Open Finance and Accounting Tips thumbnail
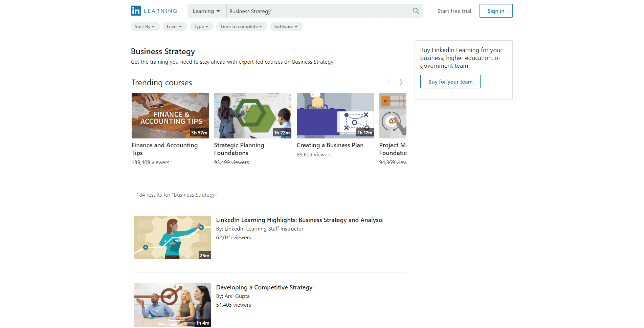644x328 pixels. click(x=170, y=116)
